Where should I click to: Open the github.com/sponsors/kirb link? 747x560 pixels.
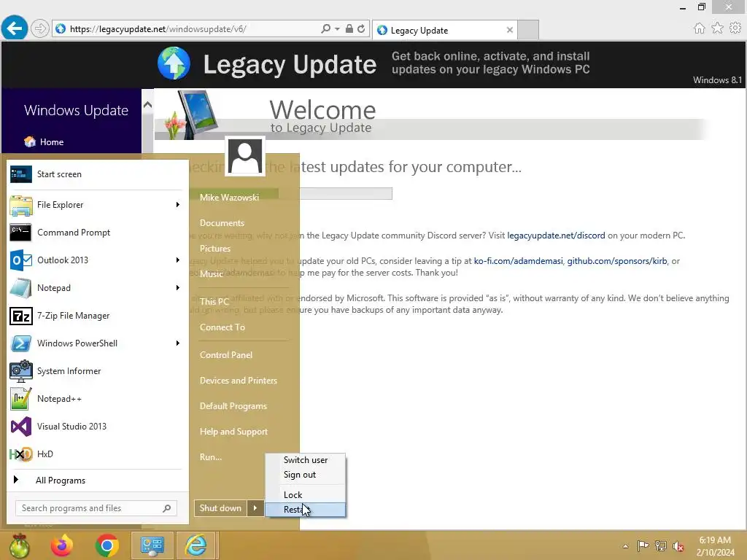617,261
